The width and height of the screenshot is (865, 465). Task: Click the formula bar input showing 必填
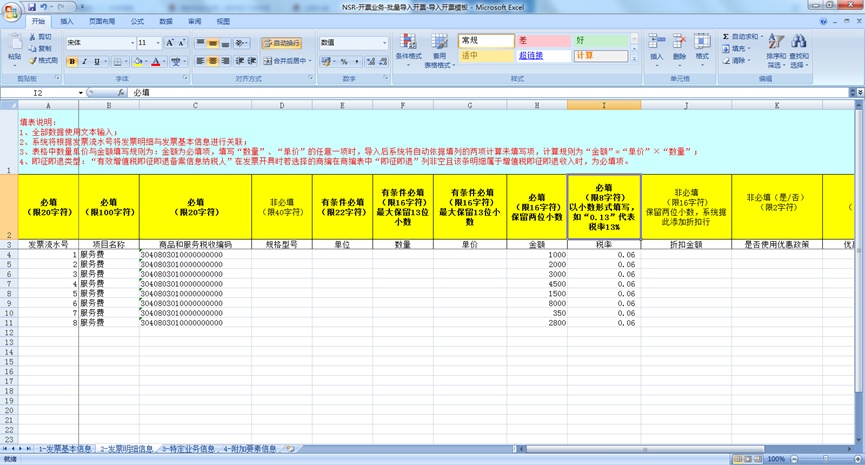click(490, 93)
